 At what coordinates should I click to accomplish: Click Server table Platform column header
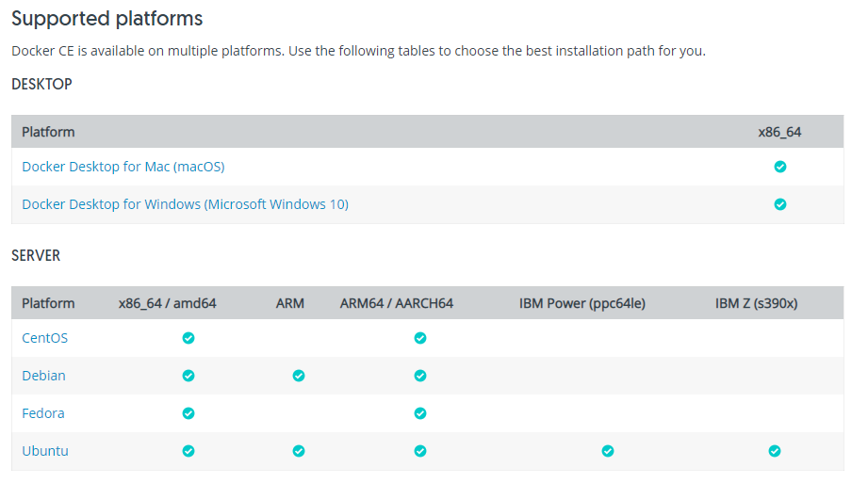[x=48, y=303]
